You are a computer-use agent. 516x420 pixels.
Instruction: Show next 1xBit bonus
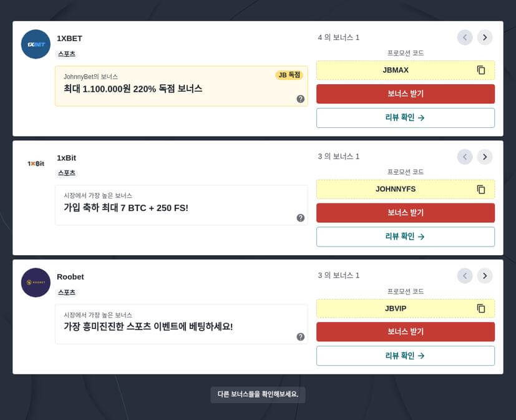[485, 157]
